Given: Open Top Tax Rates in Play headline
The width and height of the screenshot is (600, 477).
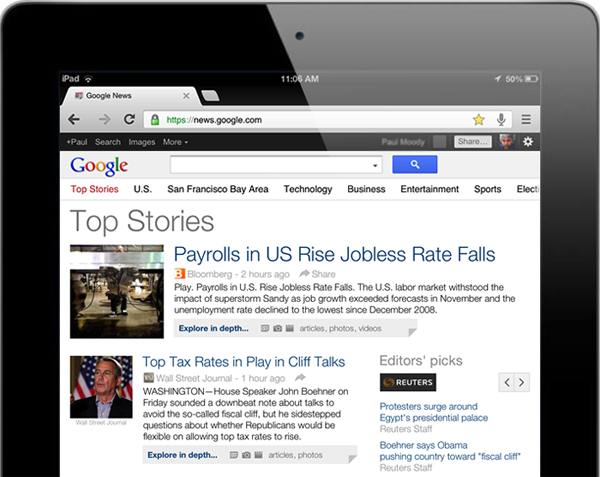Looking at the screenshot, I should (x=244, y=361).
